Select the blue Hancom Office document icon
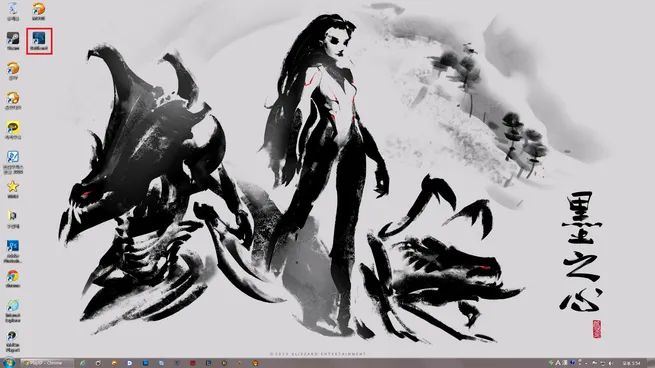This screenshot has height=368, width=655. 13,162
